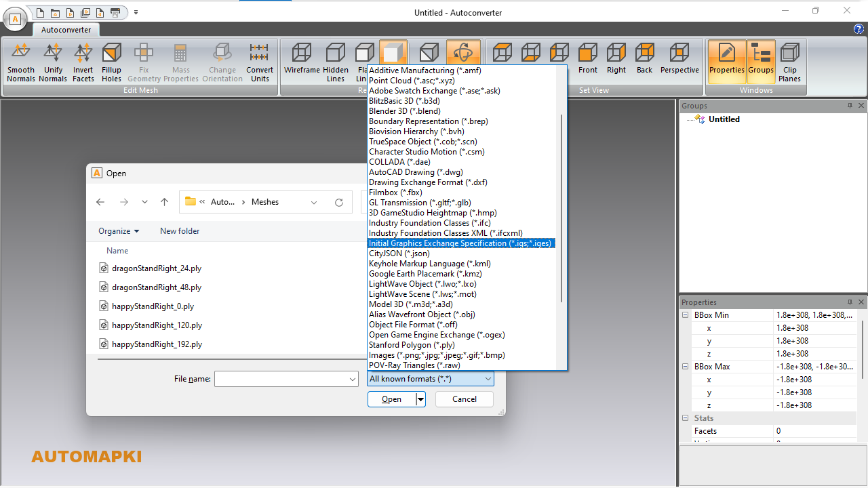Click the orbit rotation icon in ribbon
This screenshot has height=488, width=868.
(463, 53)
